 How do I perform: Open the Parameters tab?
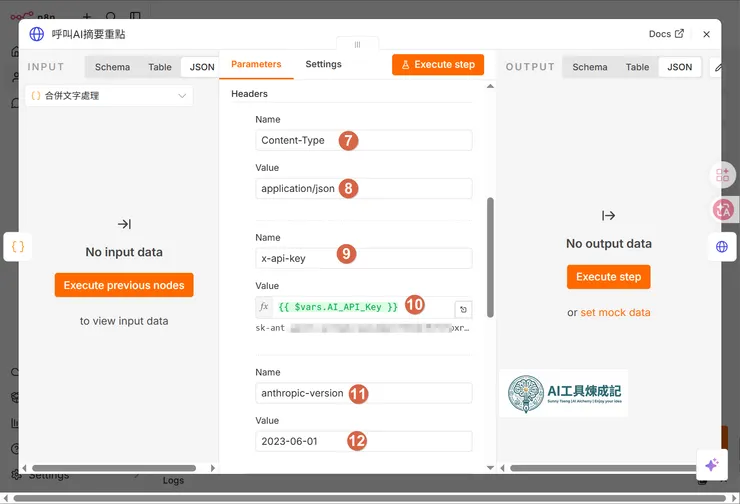coord(256,64)
